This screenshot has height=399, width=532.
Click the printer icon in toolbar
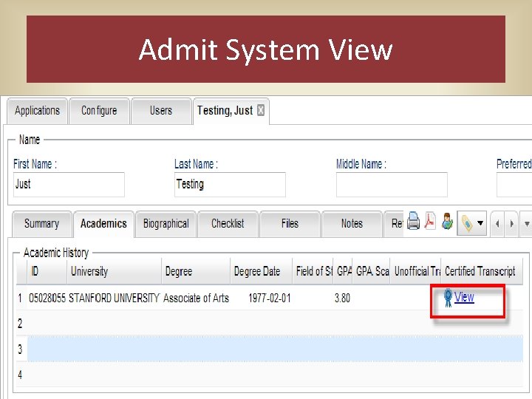pyautogui.click(x=413, y=221)
